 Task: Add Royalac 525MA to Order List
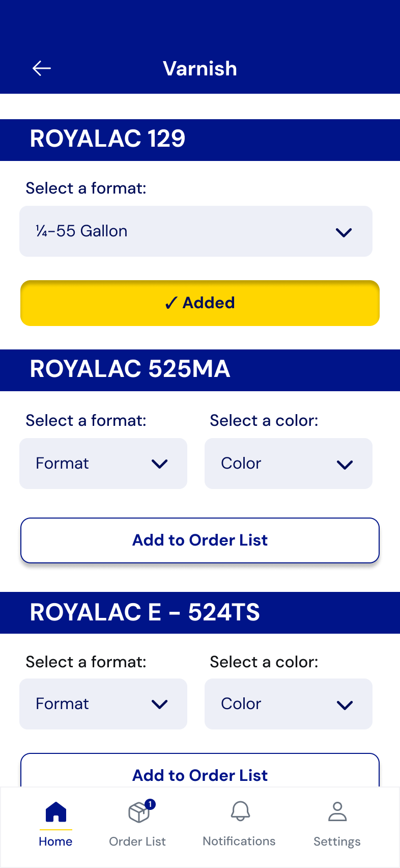[x=200, y=540]
